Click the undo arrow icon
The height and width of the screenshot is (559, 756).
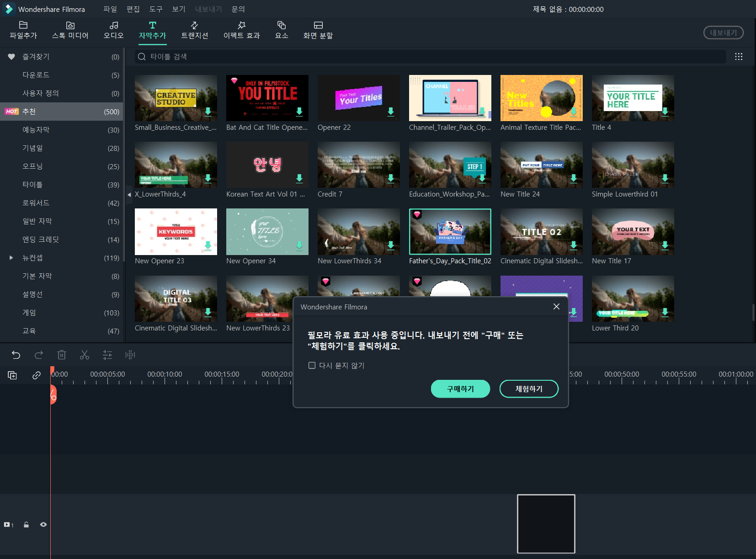click(x=16, y=355)
